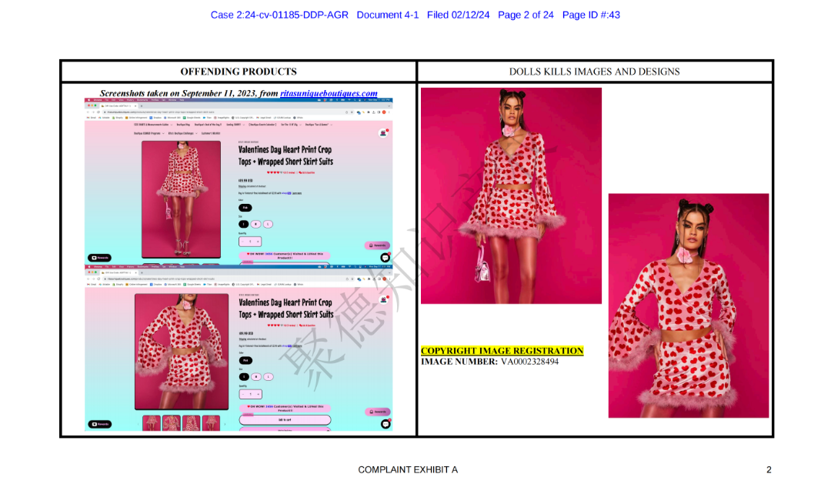Click address bar URL in upper screenshot

[161, 112]
